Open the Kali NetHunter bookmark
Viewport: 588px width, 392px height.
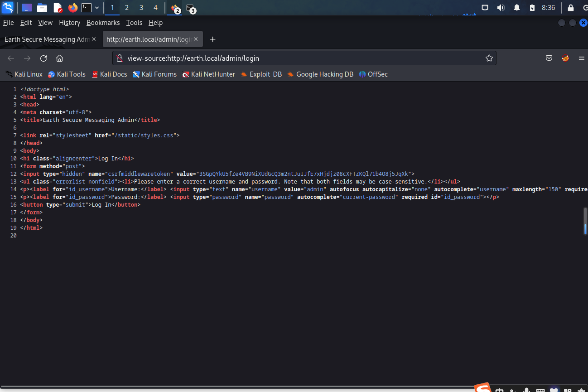click(x=209, y=74)
